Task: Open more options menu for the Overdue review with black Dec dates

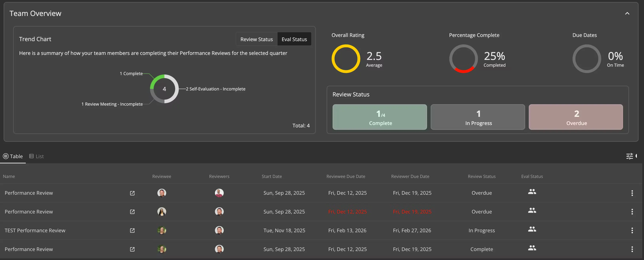Action: point(632,193)
